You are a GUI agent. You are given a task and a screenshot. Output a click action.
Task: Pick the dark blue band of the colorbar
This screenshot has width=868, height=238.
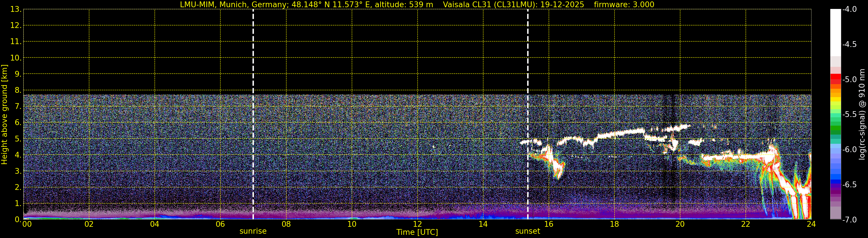(x=835, y=181)
